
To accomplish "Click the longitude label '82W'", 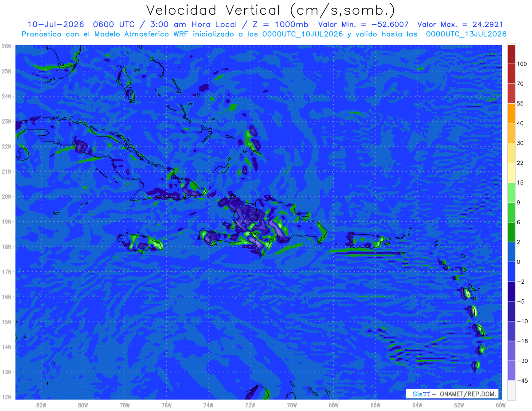I will point(41,405).
